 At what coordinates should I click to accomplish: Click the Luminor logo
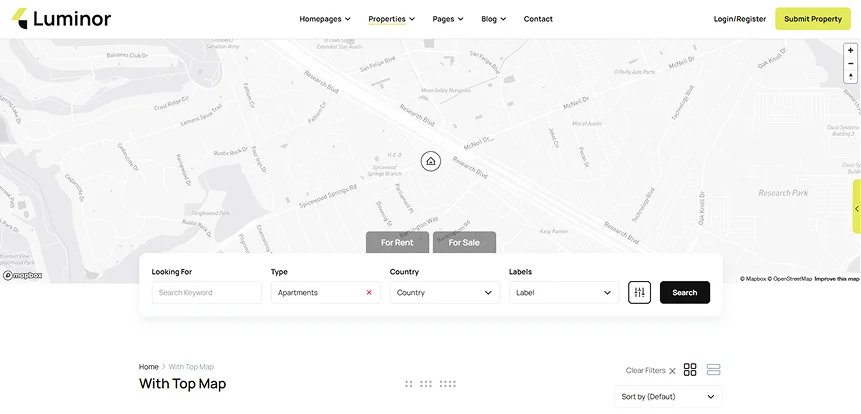[x=62, y=19]
